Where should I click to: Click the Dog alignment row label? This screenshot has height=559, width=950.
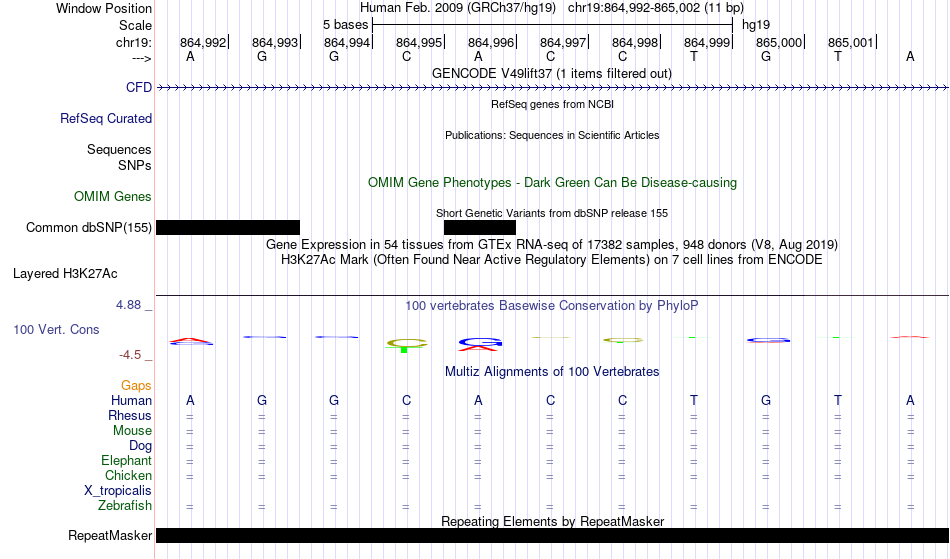[140, 446]
